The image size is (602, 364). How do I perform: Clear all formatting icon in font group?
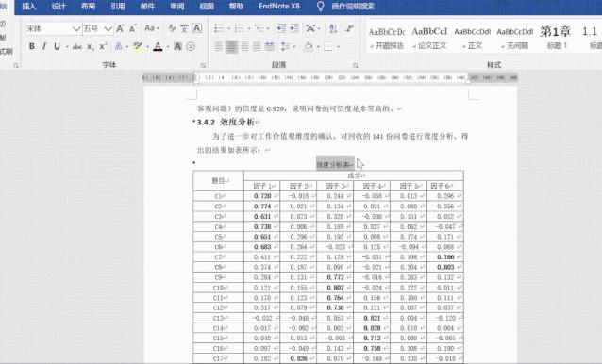click(x=172, y=28)
